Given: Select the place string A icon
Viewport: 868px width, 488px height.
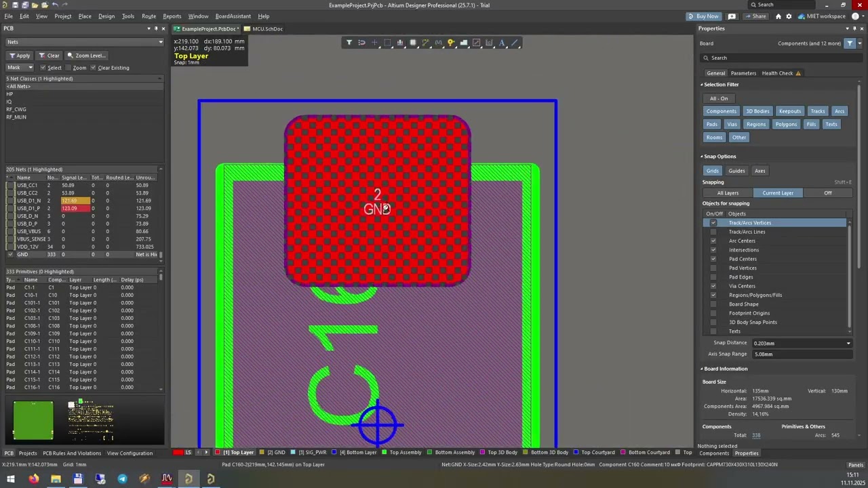Looking at the screenshot, I should click(x=502, y=43).
